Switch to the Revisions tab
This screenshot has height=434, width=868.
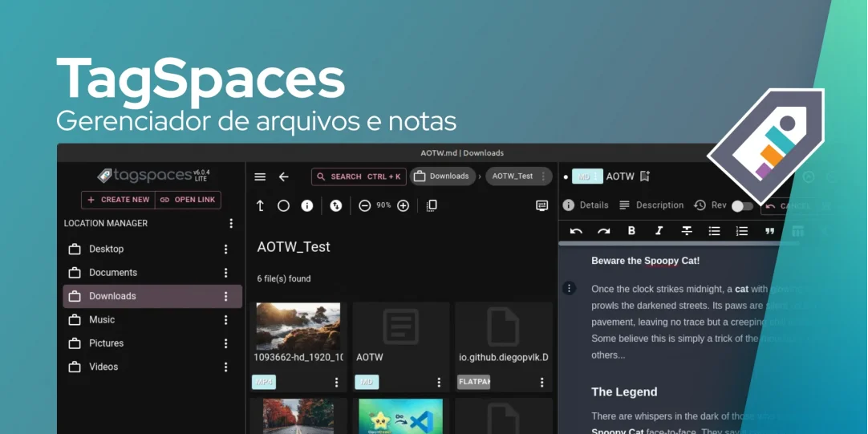(x=710, y=205)
